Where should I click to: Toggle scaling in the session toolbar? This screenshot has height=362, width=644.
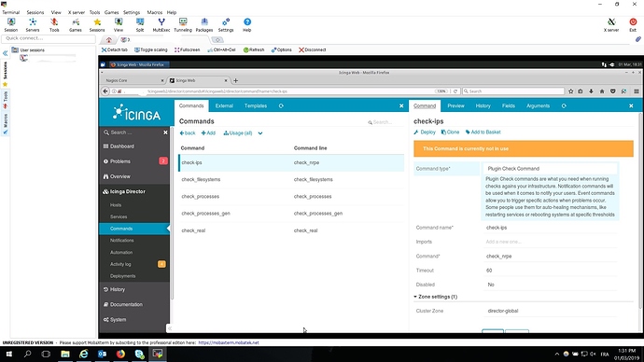(150, 49)
